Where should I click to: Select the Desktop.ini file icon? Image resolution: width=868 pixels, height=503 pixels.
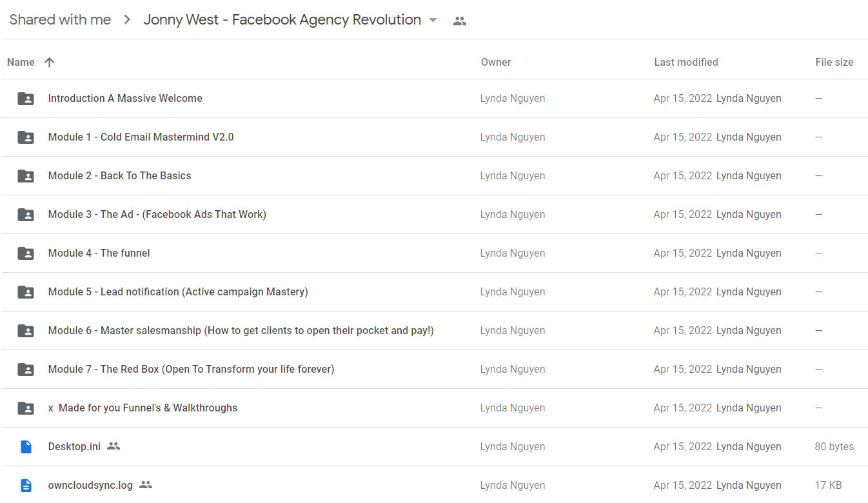pos(26,447)
